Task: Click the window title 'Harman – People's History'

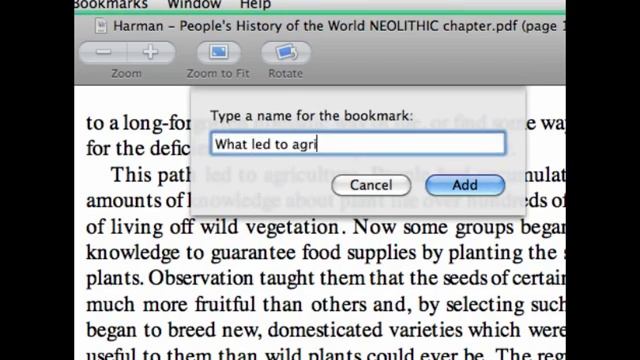Action: (x=339, y=26)
